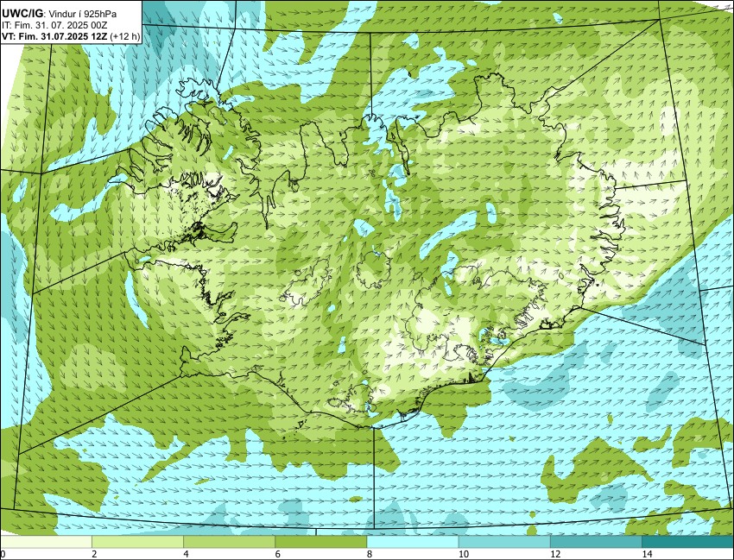
Task: Click the 'IT: Fim. 31. 07. 2025 00Z' line
Action: tap(55, 26)
